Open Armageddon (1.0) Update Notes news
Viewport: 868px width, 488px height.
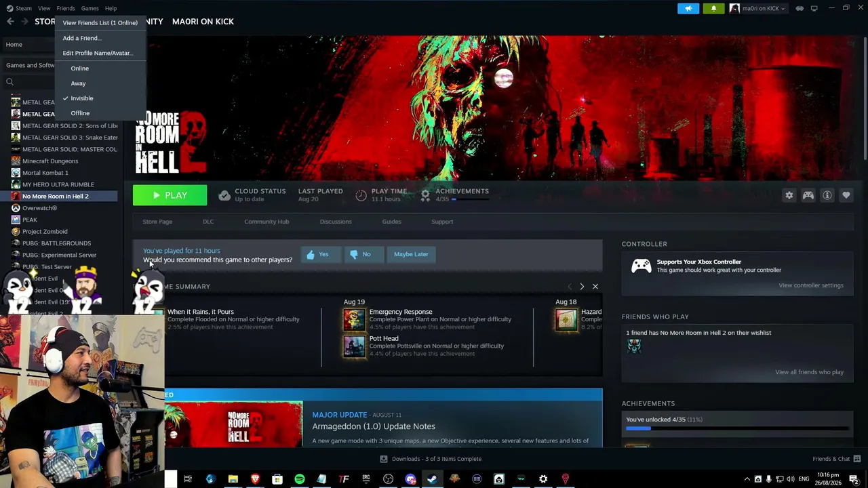[x=374, y=426]
